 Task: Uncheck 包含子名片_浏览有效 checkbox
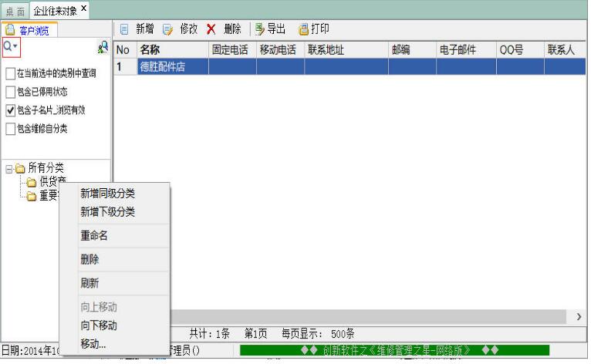click(x=11, y=110)
